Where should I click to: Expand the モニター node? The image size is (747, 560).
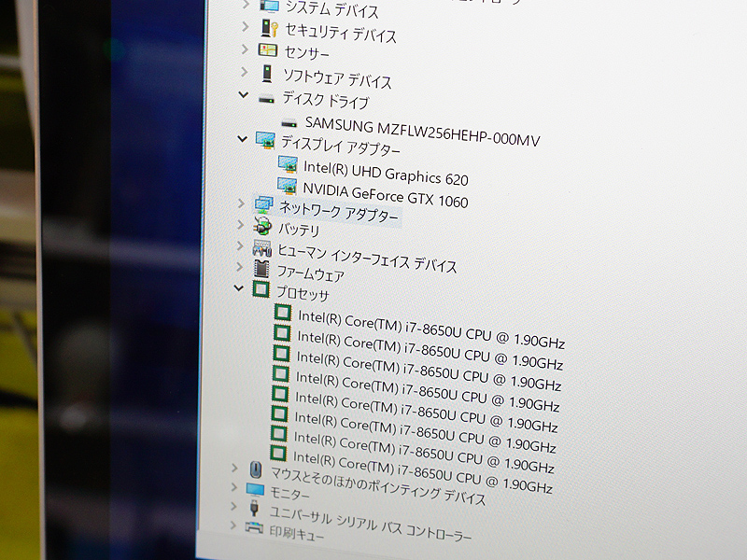click(234, 487)
